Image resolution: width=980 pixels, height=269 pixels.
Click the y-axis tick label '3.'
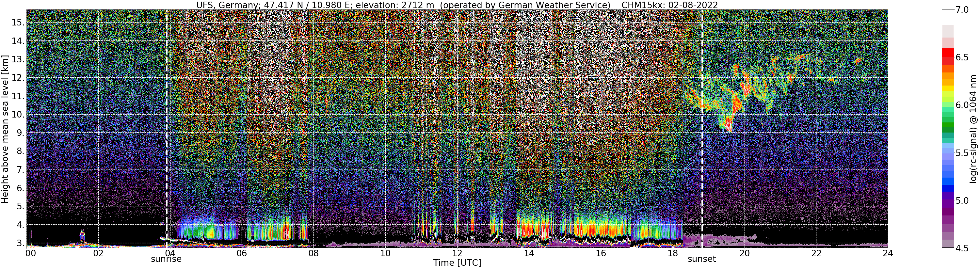[20, 243]
